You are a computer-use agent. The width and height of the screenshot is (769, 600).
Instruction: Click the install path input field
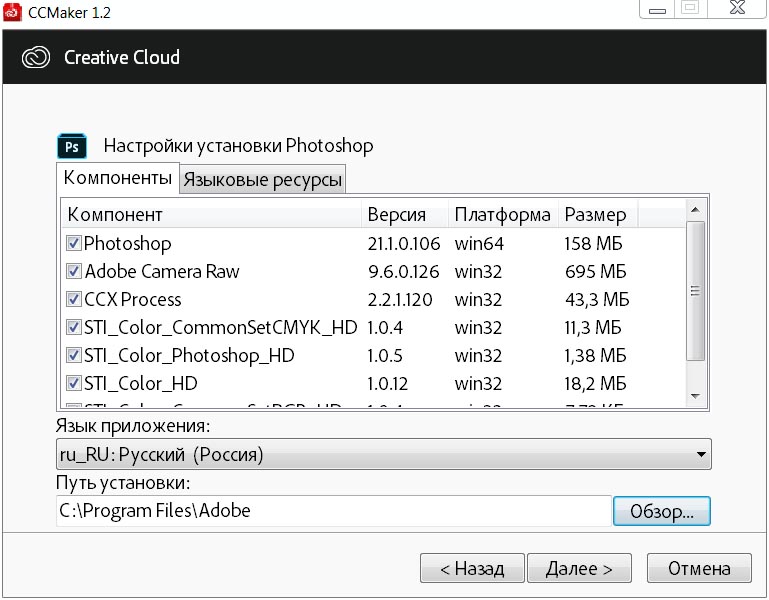coord(334,511)
